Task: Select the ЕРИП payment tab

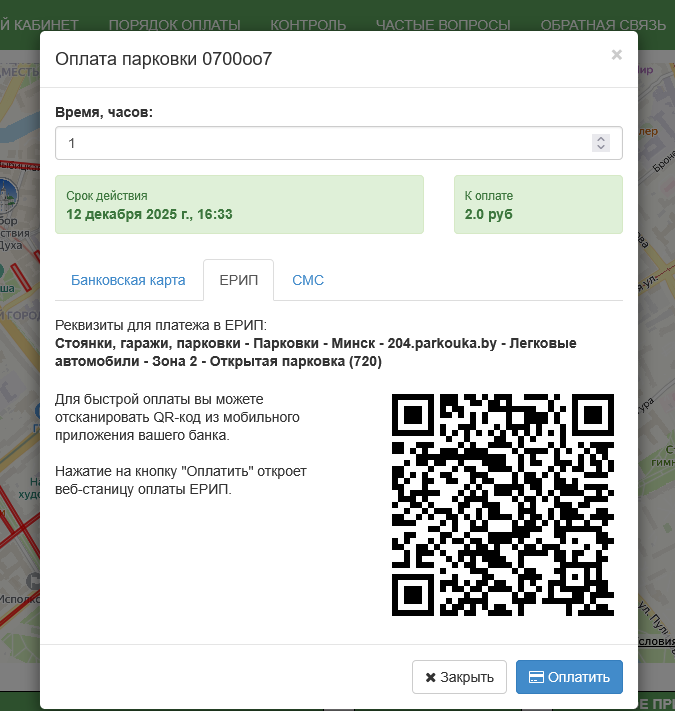Action: (x=239, y=280)
